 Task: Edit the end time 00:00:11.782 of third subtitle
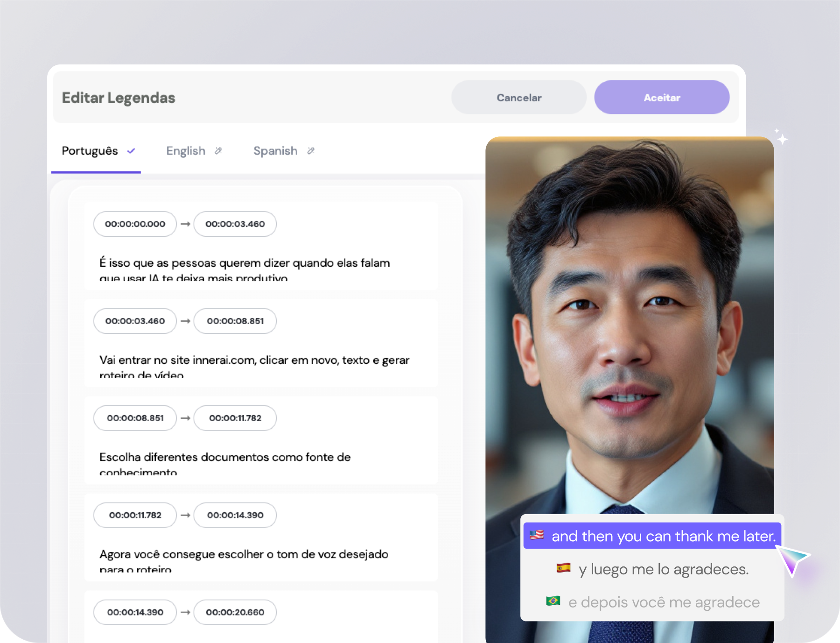click(x=235, y=418)
